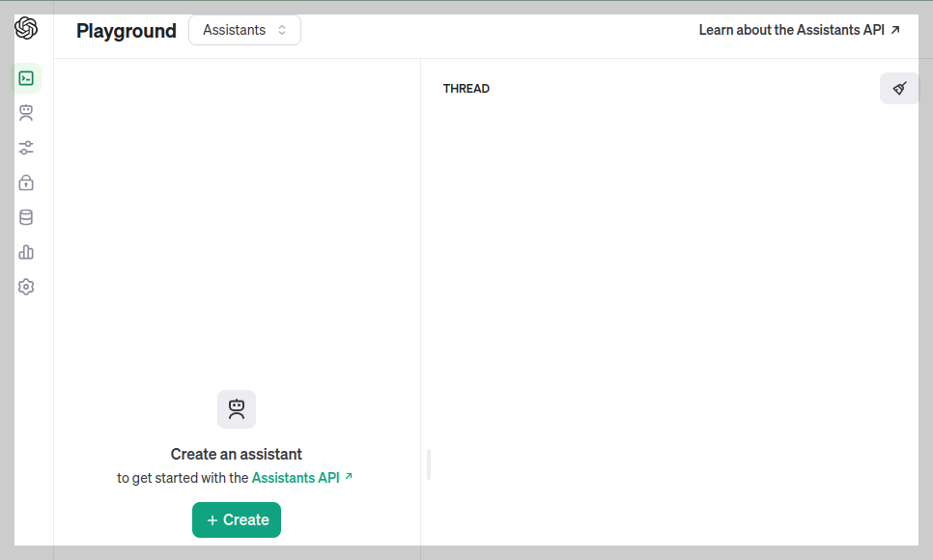Expand the Assistants mode dropdown
This screenshot has height=560, width=933.
[244, 30]
